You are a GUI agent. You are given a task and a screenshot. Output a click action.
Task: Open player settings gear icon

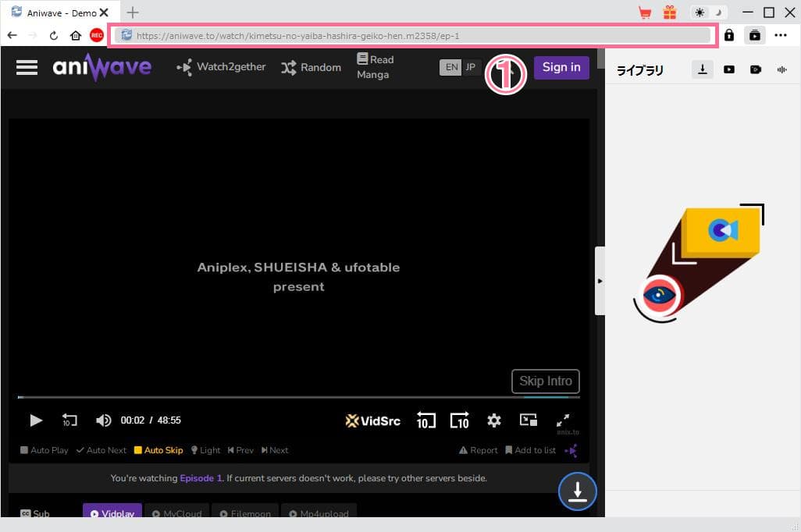click(x=493, y=420)
